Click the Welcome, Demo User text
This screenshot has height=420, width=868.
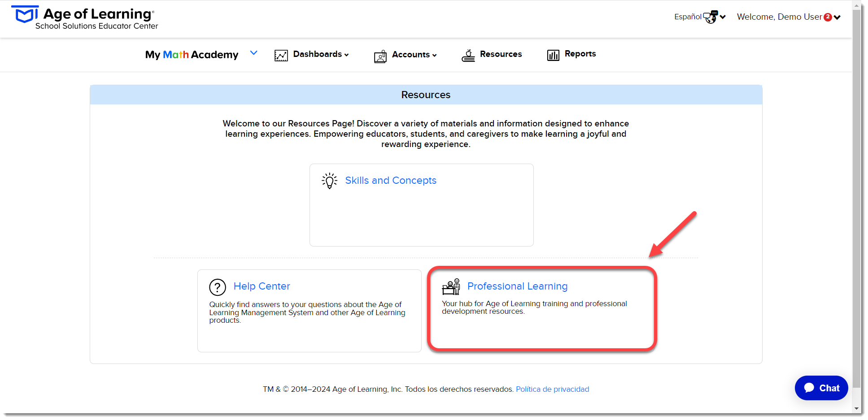(779, 17)
